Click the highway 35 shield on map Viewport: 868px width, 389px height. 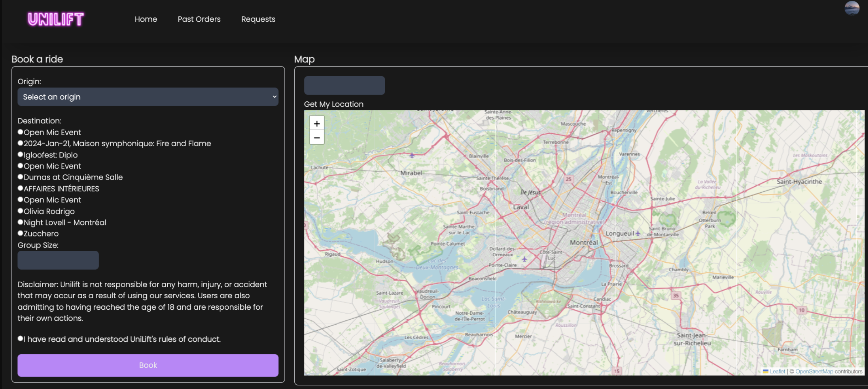coord(675,295)
